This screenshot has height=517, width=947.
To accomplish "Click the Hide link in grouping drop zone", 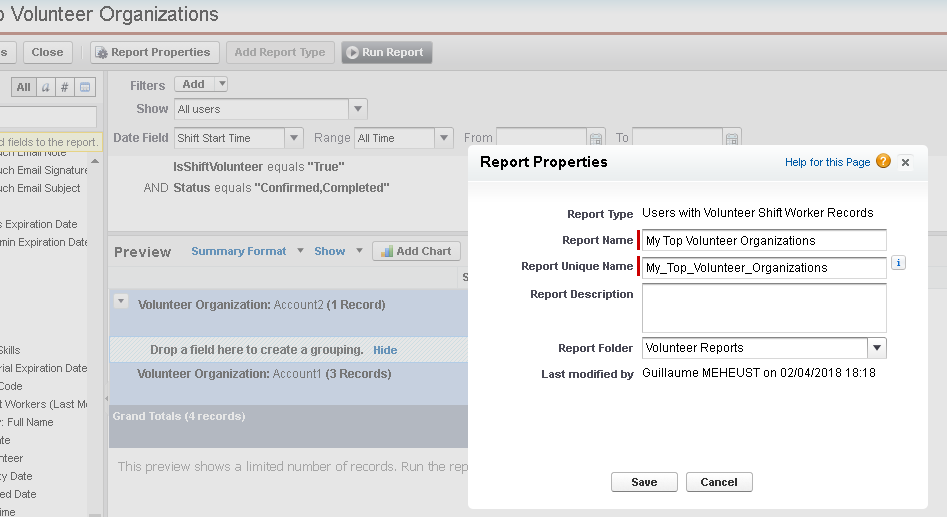I will (385, 350).
